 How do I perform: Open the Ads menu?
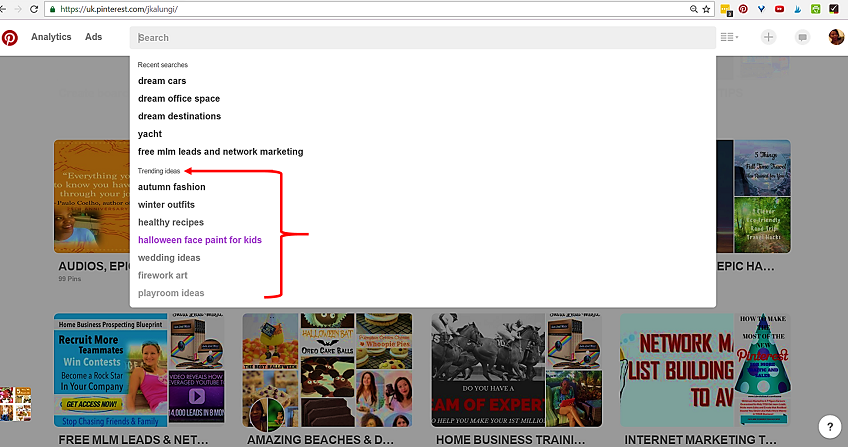click(94, 37)
